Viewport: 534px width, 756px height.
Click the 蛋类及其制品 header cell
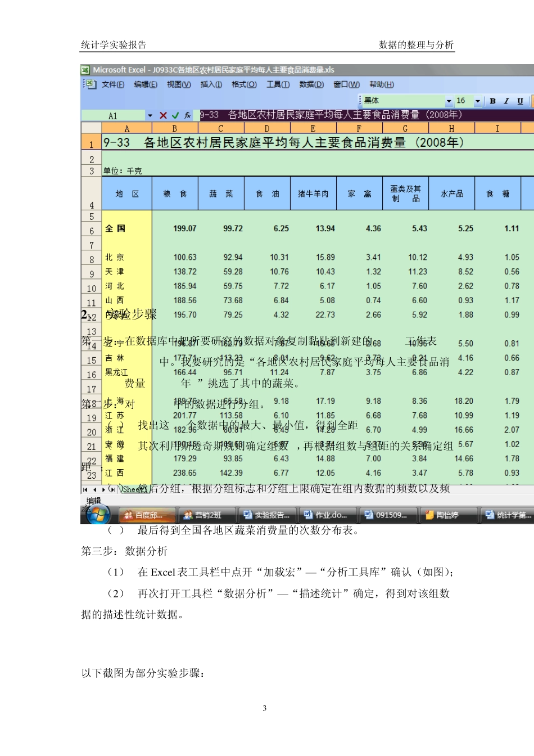coord(405,193)
